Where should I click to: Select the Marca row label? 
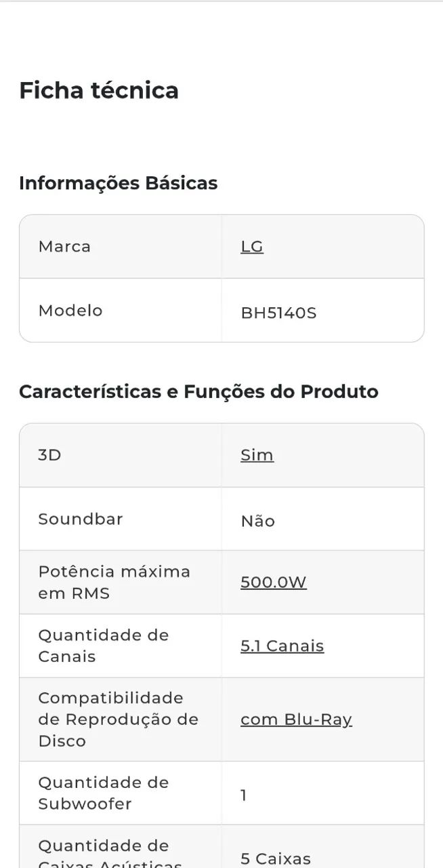[64, 246]
